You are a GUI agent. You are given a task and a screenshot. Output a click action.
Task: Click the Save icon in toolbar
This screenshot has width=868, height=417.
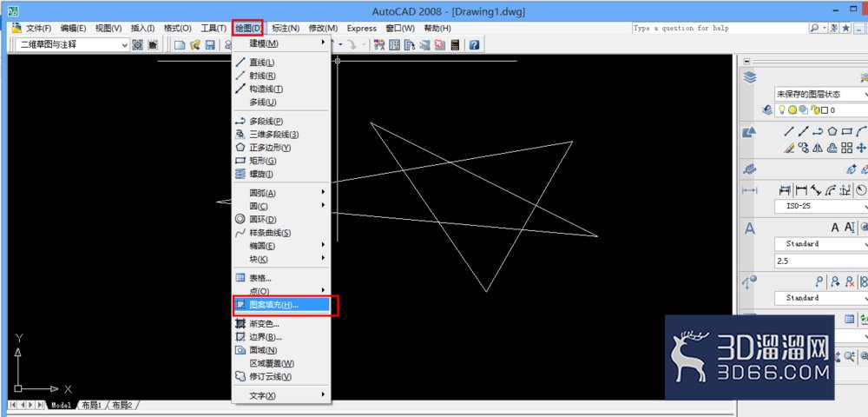pyautogui.click(x=210, y=45)
